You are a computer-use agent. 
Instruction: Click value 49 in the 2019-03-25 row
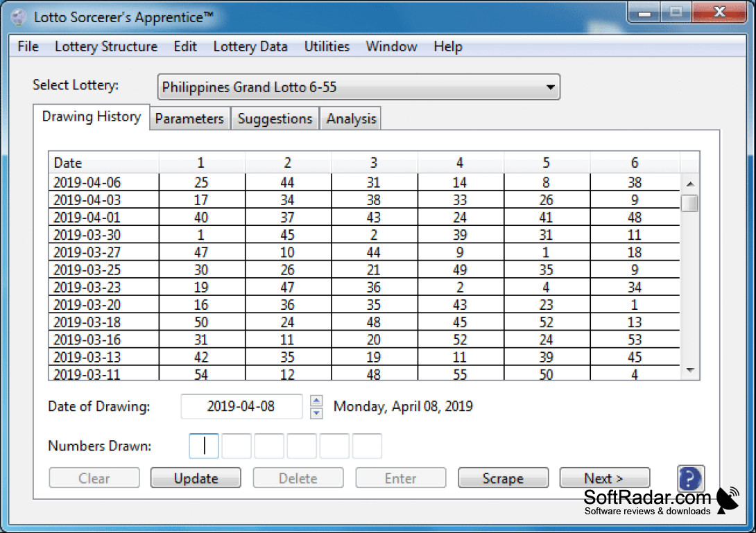[459, 270]
